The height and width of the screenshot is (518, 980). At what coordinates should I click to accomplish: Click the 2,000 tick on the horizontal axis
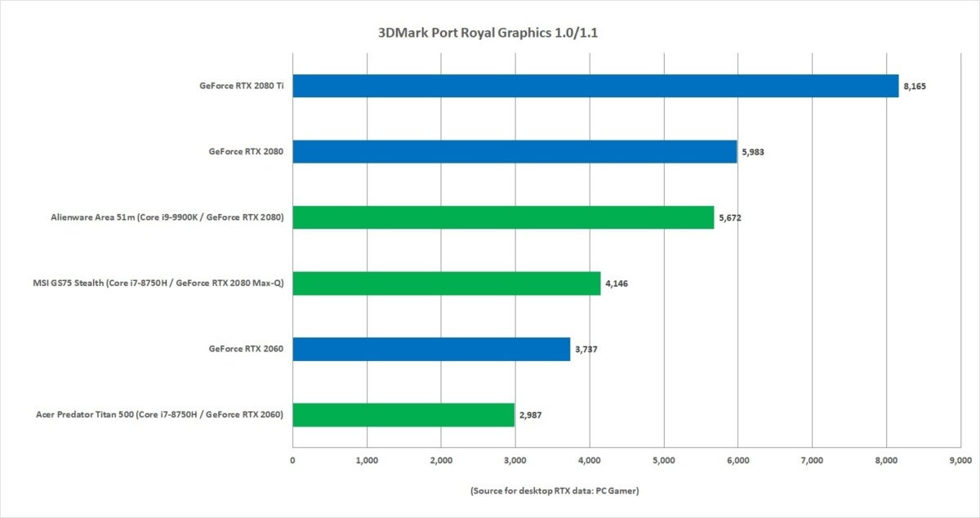point(441,461)
